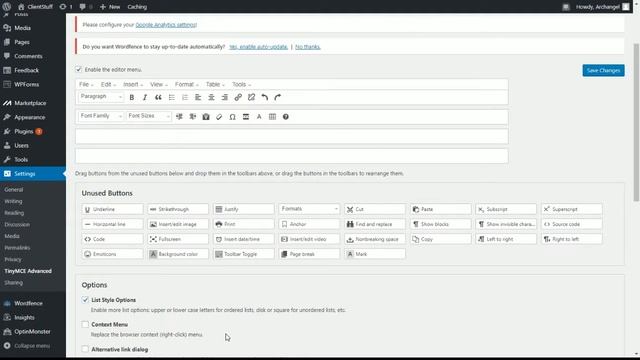This screenshot has width=640, height=360.
Task: Click the read more tag icon
Action: point(246,117)
